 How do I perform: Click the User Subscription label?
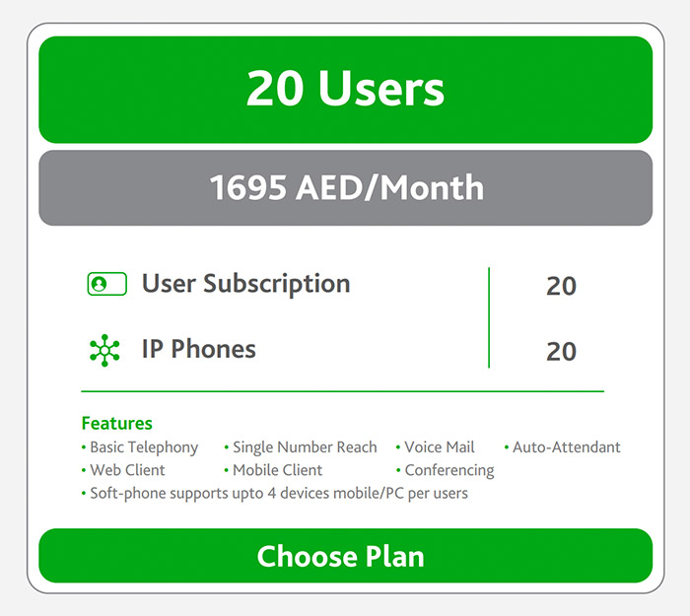click(245, 284)
